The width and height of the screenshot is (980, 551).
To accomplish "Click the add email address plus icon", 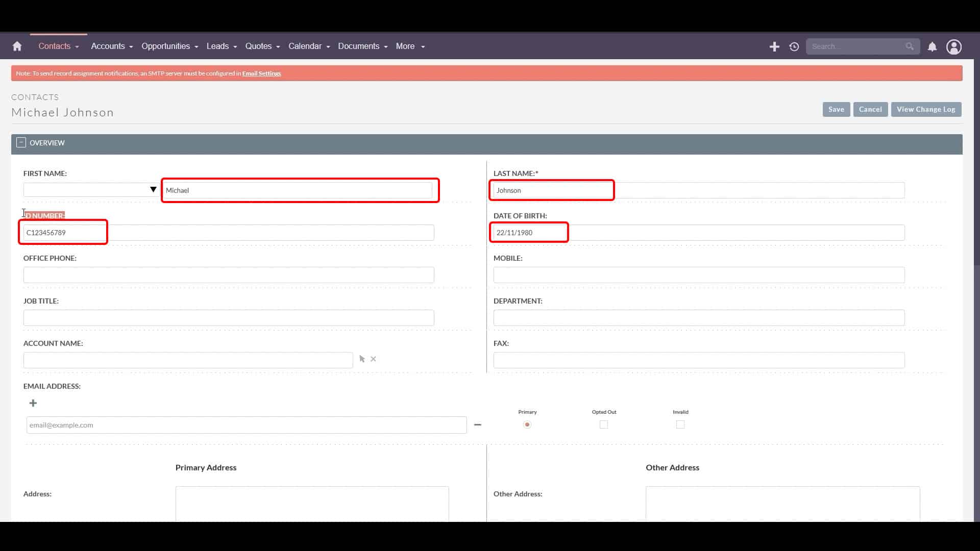I will tap(32, 403).
